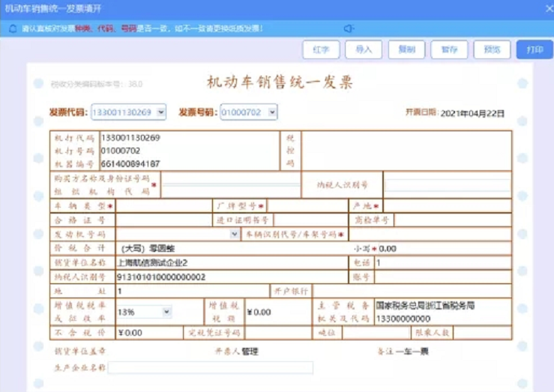The width and height of the screenshot is (554, 392).
Task: Click the 购买方名称及身份证号码 input field
Action: coord(231,184)
